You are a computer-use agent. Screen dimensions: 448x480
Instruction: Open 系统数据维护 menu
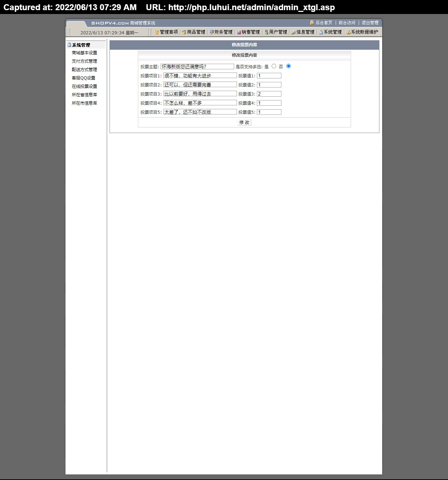(x=365, y=32)
